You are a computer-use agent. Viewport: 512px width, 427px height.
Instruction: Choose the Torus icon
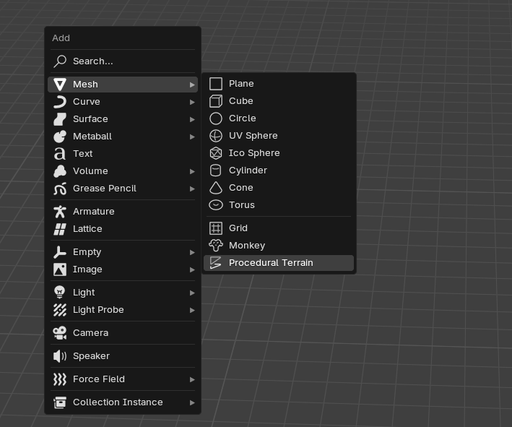[216, 205]
